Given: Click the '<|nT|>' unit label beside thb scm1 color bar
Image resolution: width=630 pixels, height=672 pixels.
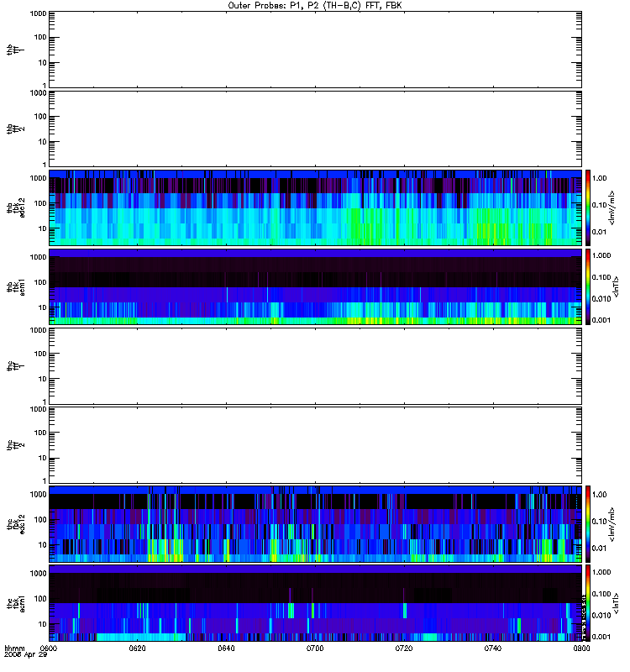Looking at the screenshot, I should pyautogui.click(x=617, y=286).
